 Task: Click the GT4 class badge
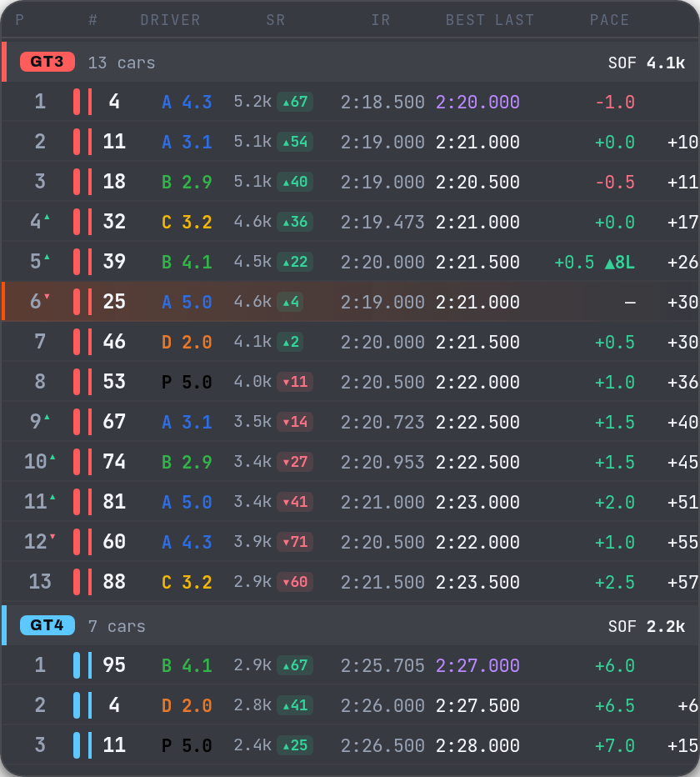47,625
